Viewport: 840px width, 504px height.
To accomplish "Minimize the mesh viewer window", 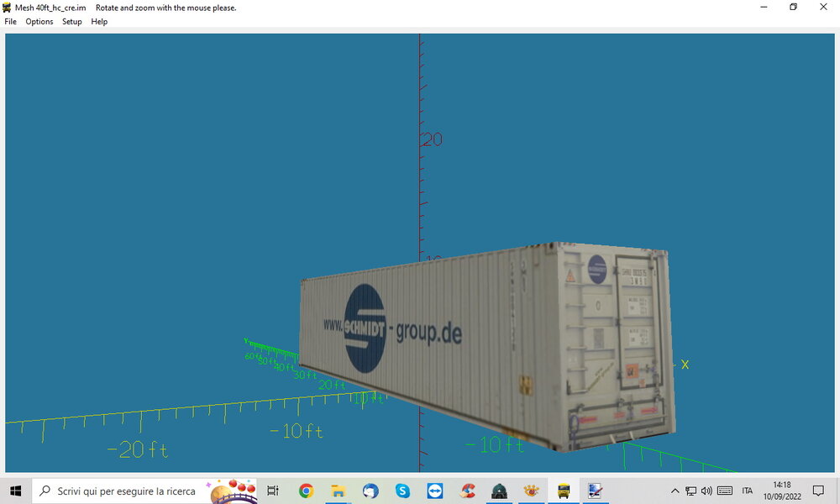I will tap(764, 7).
